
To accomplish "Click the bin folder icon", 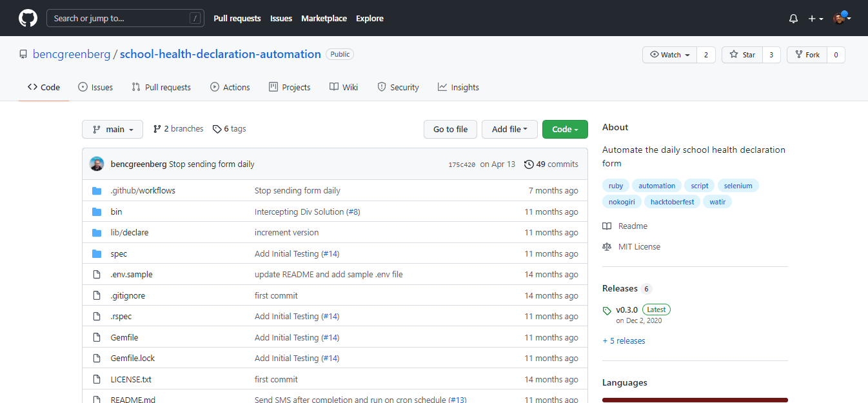I will click(97, 211).
